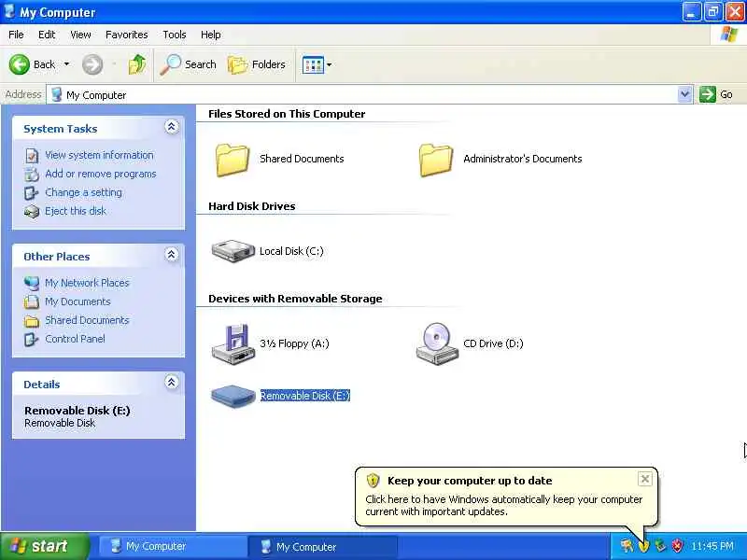Open the Help menu
Viewport: 747px width, 560px height.
coord(211,35)
